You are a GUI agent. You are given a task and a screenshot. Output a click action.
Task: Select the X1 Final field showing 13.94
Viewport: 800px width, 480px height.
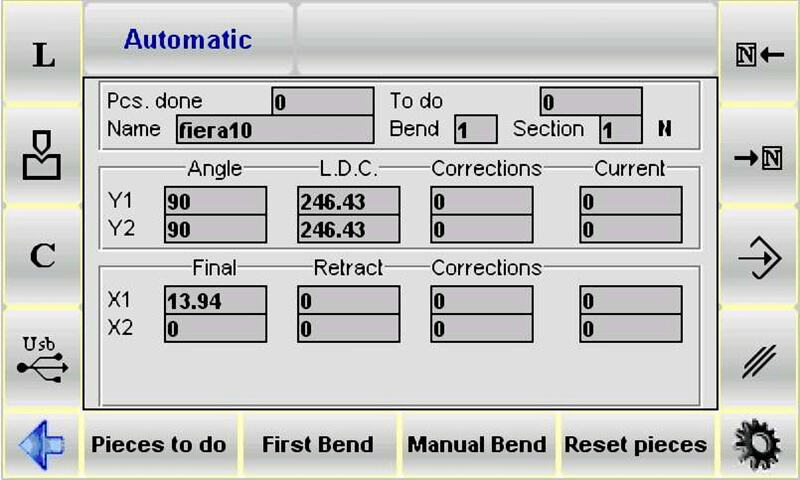click(215, 301)
